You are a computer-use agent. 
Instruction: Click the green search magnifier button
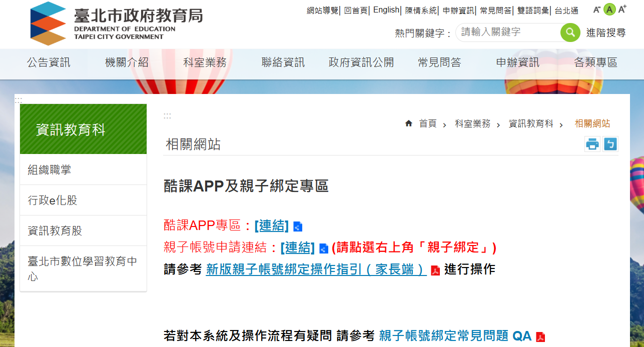pos(570,32)
